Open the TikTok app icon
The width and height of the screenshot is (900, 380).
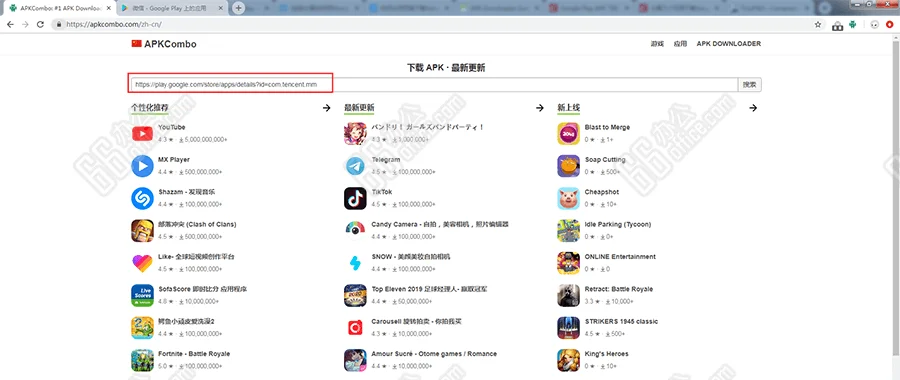(x=355, y=199)
